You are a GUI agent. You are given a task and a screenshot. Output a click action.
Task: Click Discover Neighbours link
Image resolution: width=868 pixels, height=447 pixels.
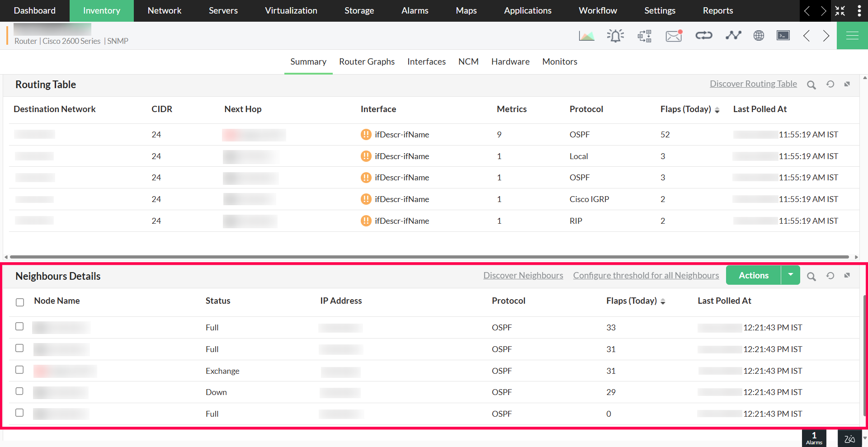point(523,275)
